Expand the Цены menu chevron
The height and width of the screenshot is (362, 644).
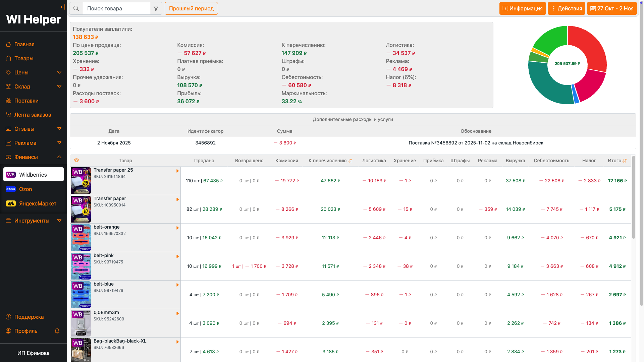(x=59, y=72)
